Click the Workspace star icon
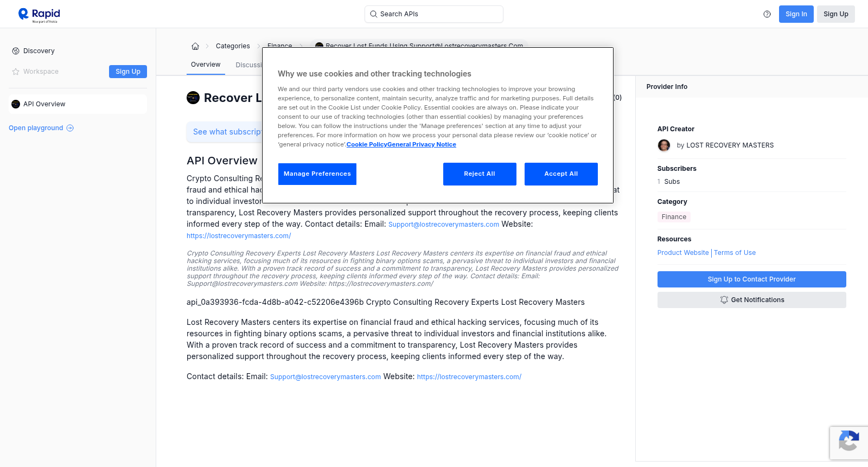The width and height of the screenshot is (868, 467). coord(16,72)
